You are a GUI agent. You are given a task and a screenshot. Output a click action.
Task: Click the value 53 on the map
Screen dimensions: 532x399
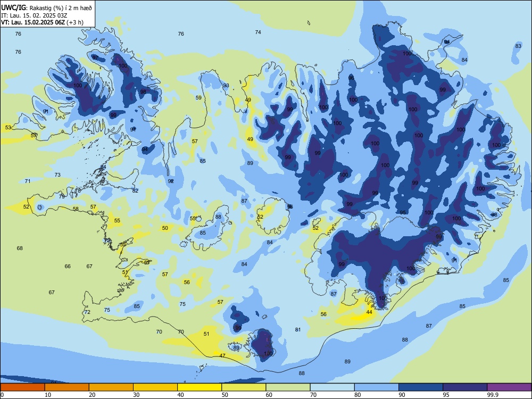point(8,128)
